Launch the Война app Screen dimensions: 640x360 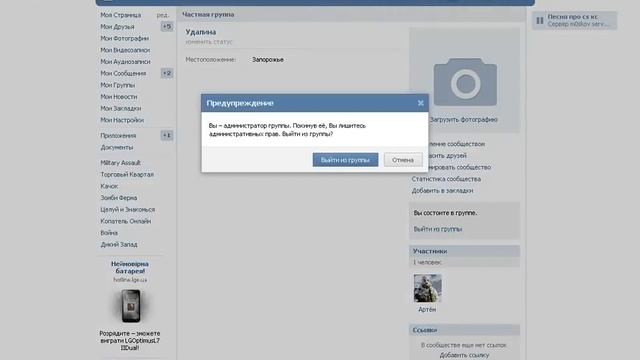[x=109, y=233]
